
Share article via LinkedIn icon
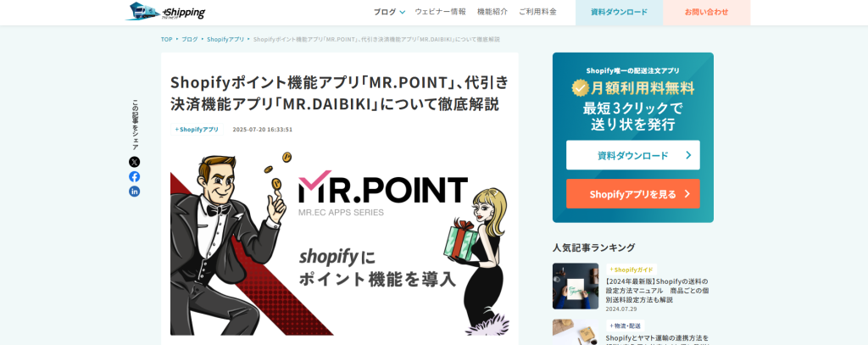(135, 192)
